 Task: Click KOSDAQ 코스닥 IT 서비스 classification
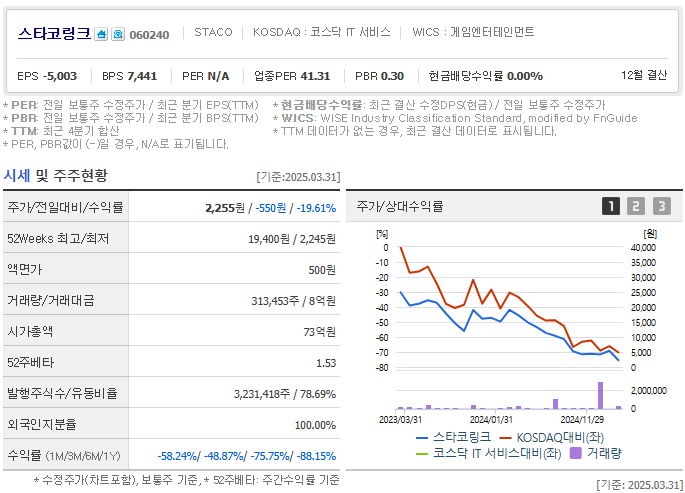pyautogui.click(x=322, y=32)
